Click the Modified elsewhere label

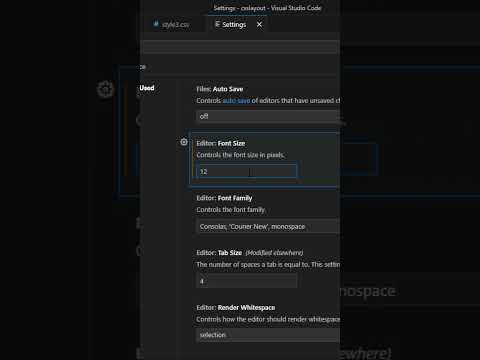[x=274, y=253]
